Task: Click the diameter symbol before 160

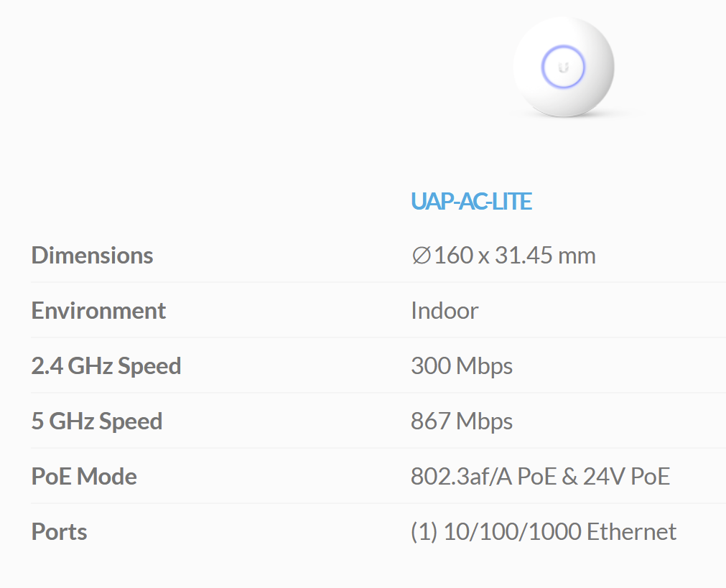Action: tap(421, 255)
